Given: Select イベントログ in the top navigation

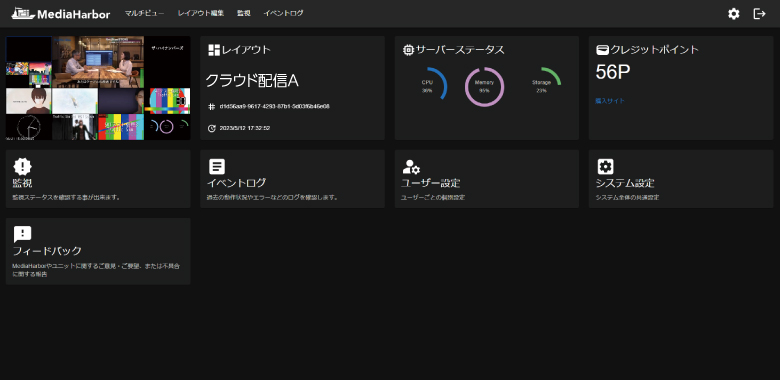Looking at the screenshot, I should pos(283,13).
